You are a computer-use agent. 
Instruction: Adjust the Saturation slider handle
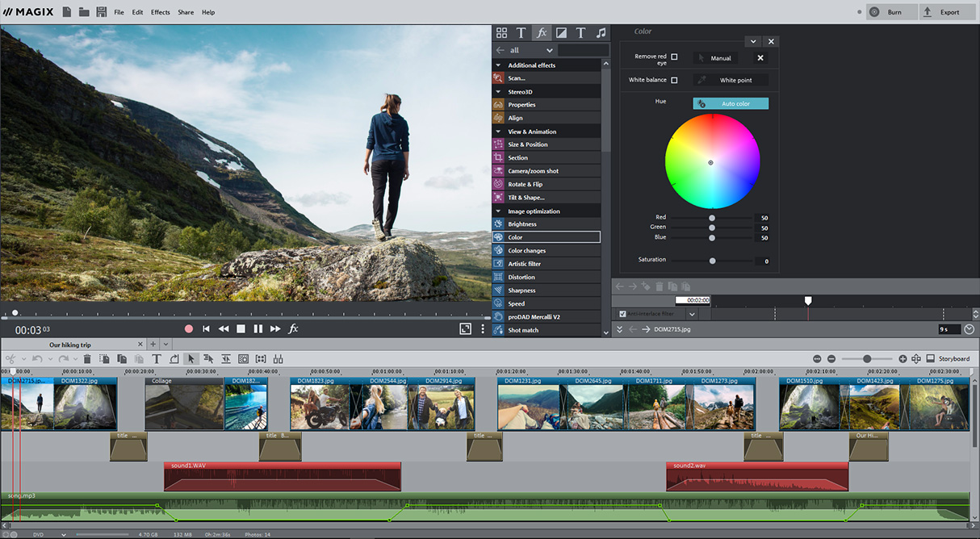(x=712, y=261)
